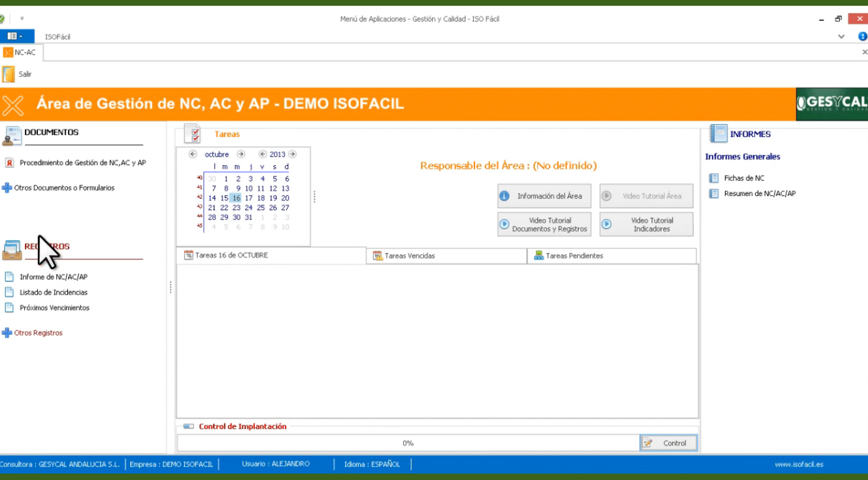
Task: Expand the quick access toolbar dropdown arrow
Action: [x=22, y=19]
